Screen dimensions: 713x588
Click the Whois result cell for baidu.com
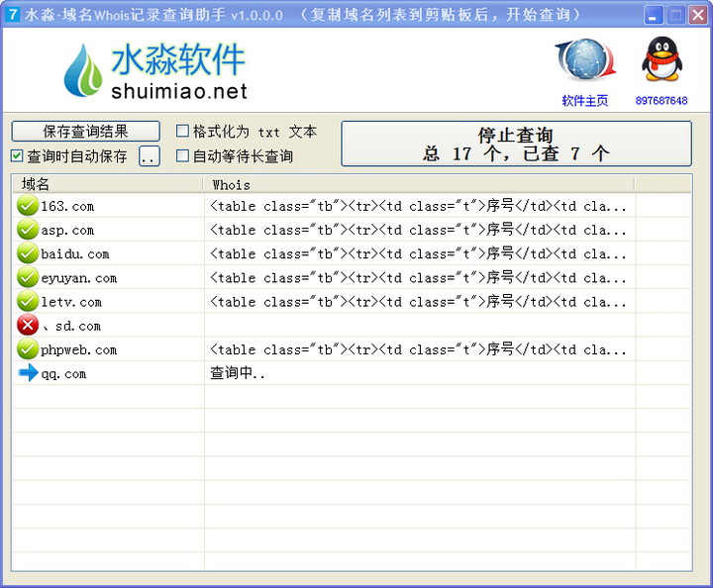pos(420,253)
